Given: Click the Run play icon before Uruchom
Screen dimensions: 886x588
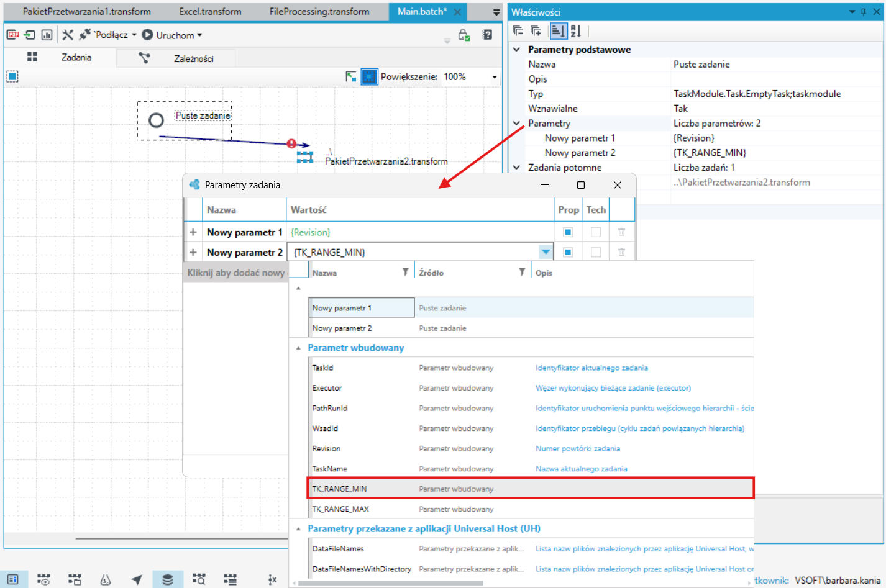Looking at the screenshot, I should click(x=147, y=35).
